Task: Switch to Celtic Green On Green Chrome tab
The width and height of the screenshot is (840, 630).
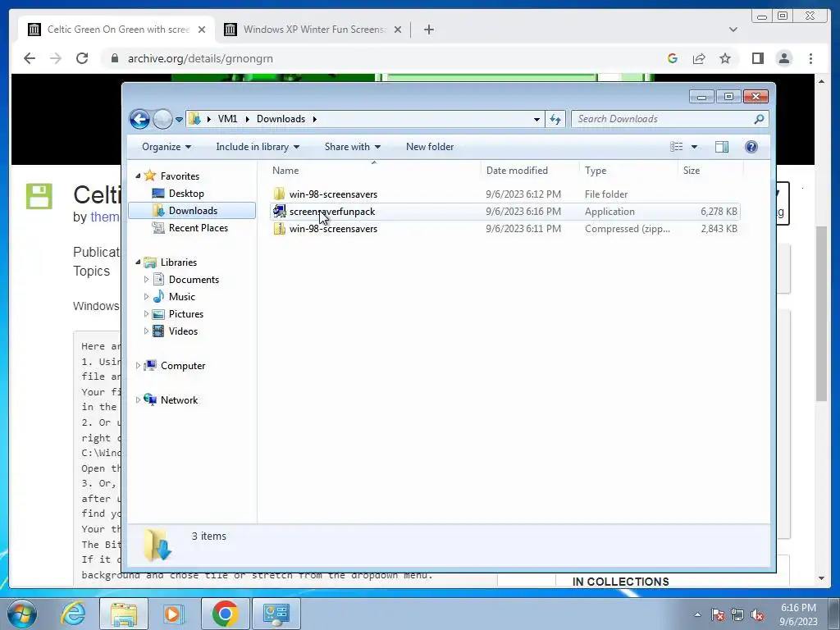Action: (116, 30)
